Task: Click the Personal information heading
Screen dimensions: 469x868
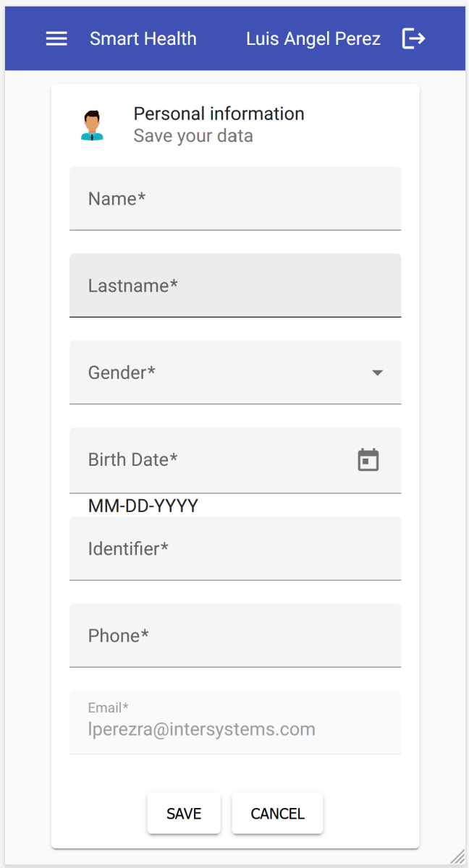Action: click(x=219, y=114)
